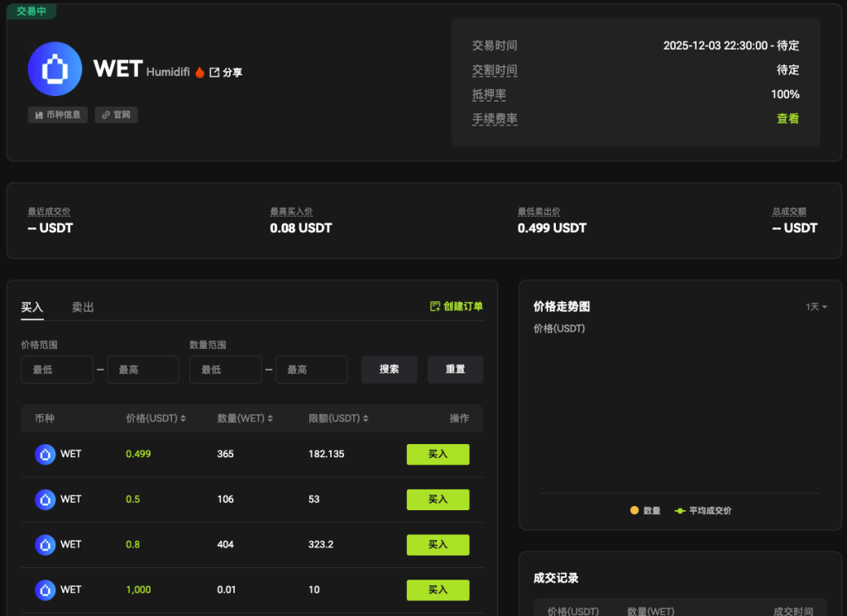Open the 1天 timeframe dropdown
Viewport: 847px width, 616px height.
(x=816, y=307)
